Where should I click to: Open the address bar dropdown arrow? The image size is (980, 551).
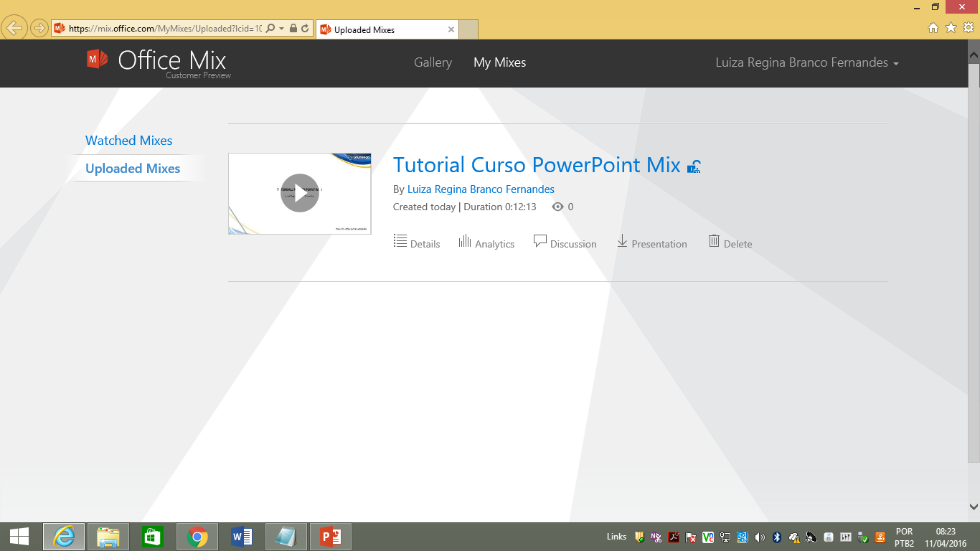point(282,29)
